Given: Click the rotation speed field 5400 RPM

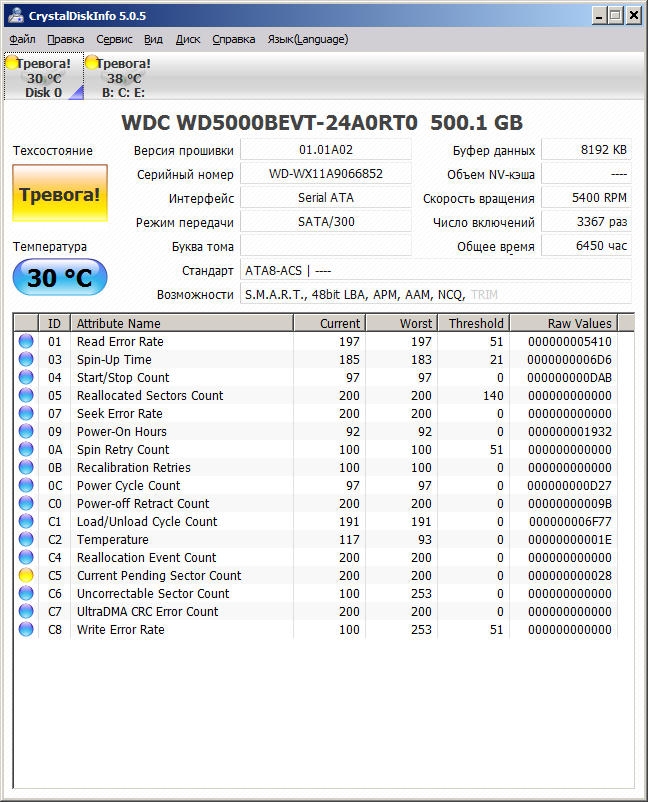Looking at the screenshot, I should pos(586,197).
